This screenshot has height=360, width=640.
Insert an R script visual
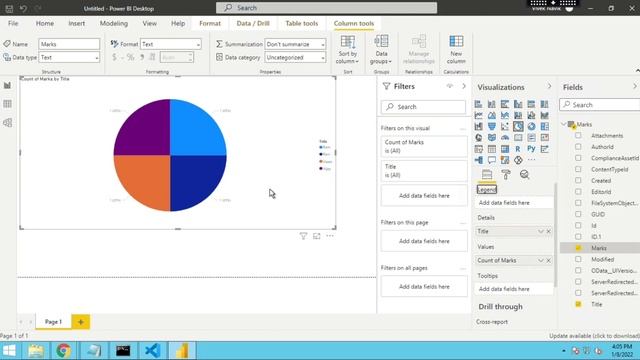click(518, 149)
